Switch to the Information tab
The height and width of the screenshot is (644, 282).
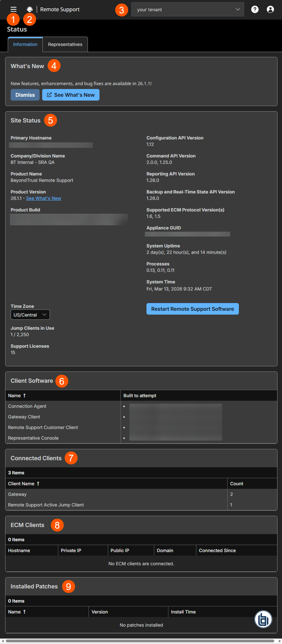pos(25,44)
